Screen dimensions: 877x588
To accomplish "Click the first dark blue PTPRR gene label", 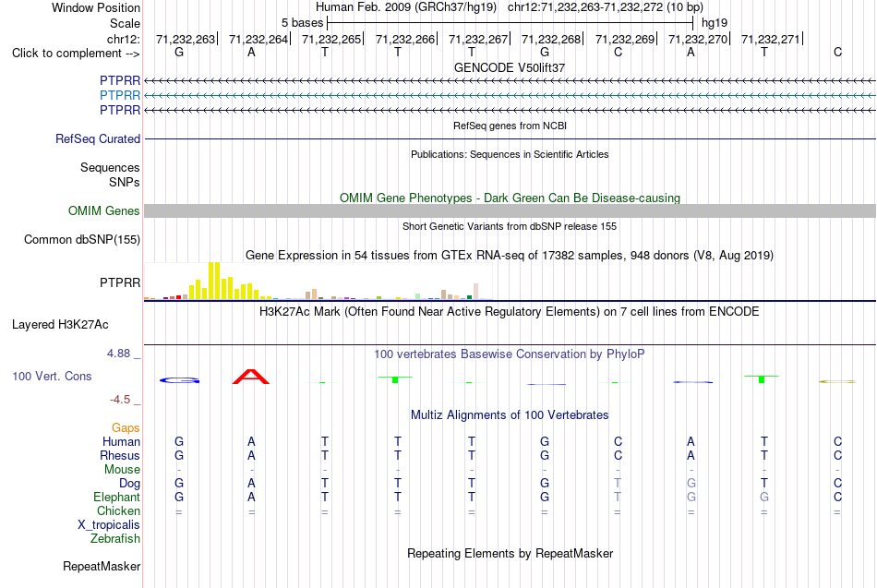I will [x=120, y=80].
